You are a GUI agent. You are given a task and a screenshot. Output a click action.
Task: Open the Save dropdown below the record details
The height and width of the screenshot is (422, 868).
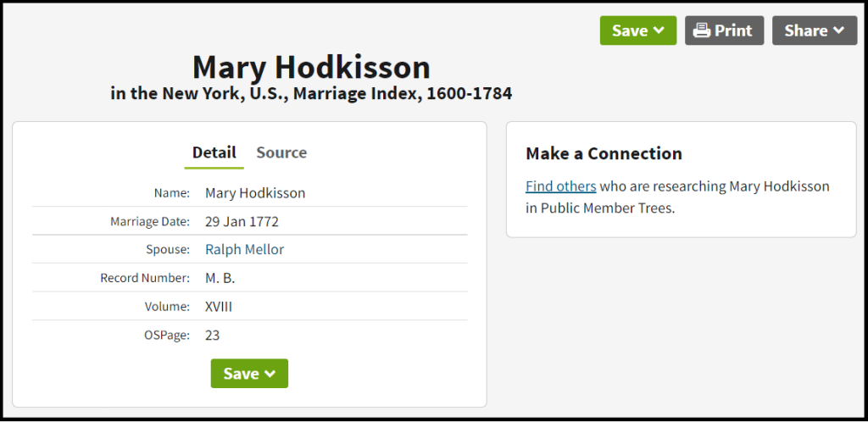coord(249,374)
